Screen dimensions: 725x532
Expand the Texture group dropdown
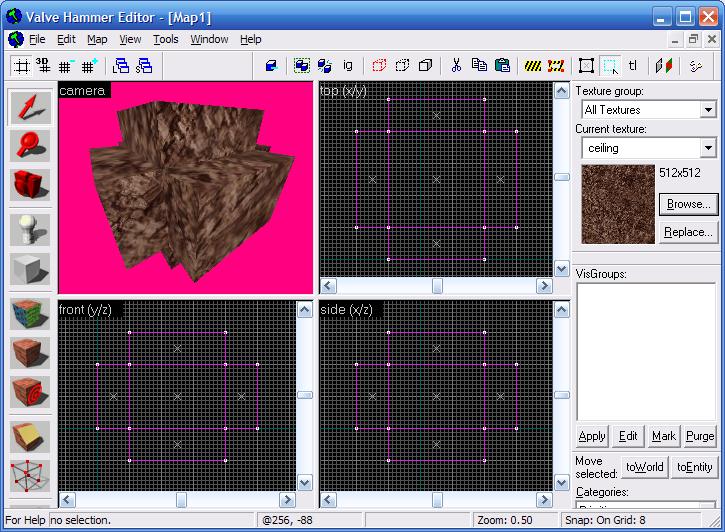click(x=707, y=110)
